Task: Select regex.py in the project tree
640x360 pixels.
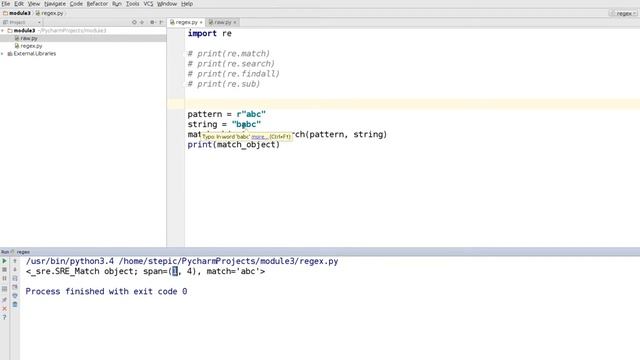Action: tap(28, 46)
